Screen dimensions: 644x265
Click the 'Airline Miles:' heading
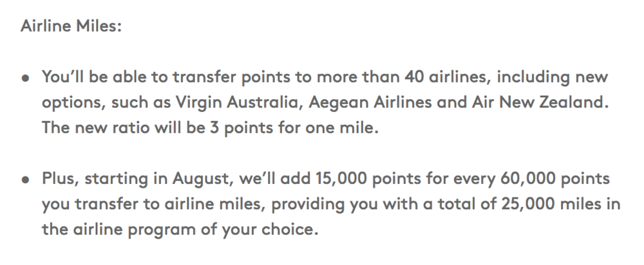point(71,29)
